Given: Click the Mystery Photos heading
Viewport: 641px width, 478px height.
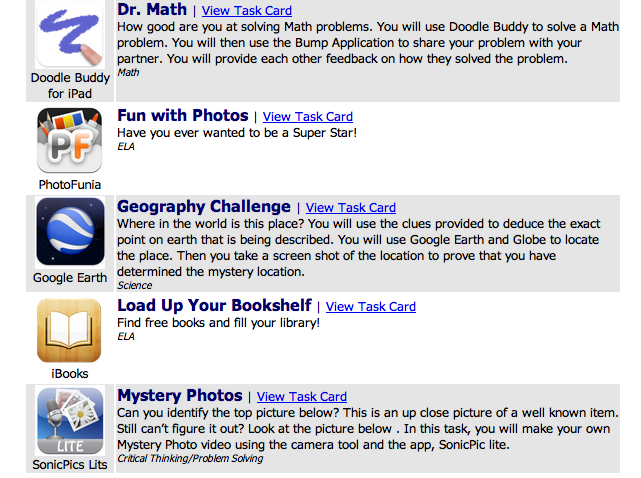Looking at the screenshot, I should (180, 396).
